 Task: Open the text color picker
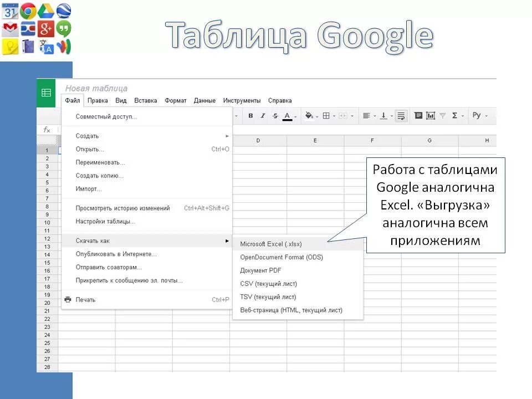[x=287, y=116]
